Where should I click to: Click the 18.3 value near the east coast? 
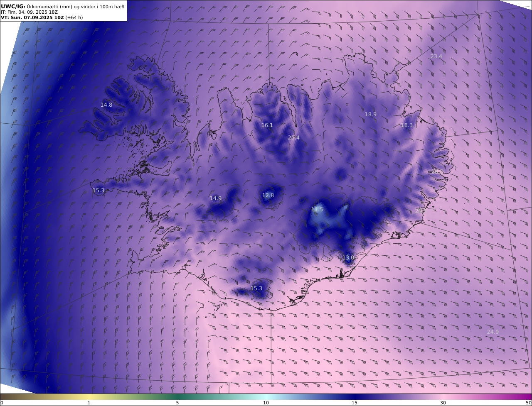[x=407, y=125]
